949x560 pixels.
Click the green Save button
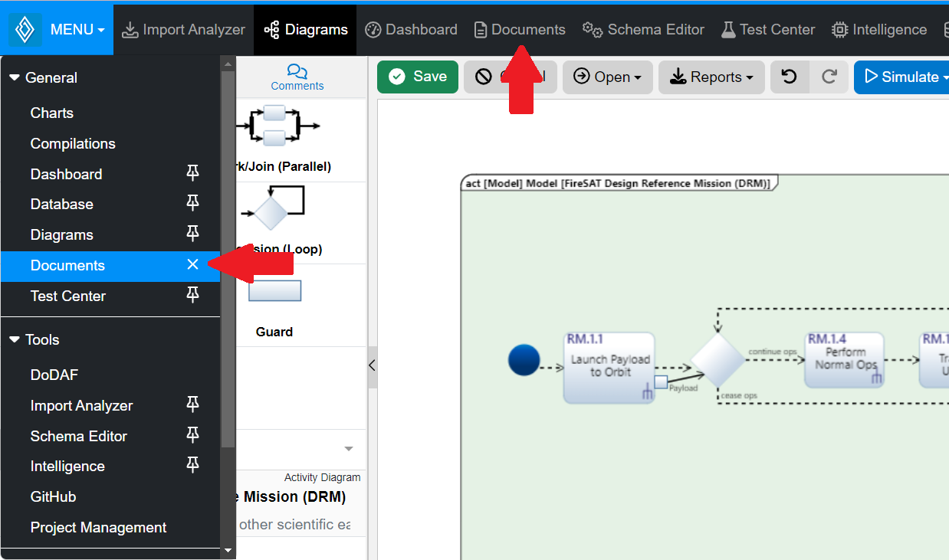coord(417,77)
